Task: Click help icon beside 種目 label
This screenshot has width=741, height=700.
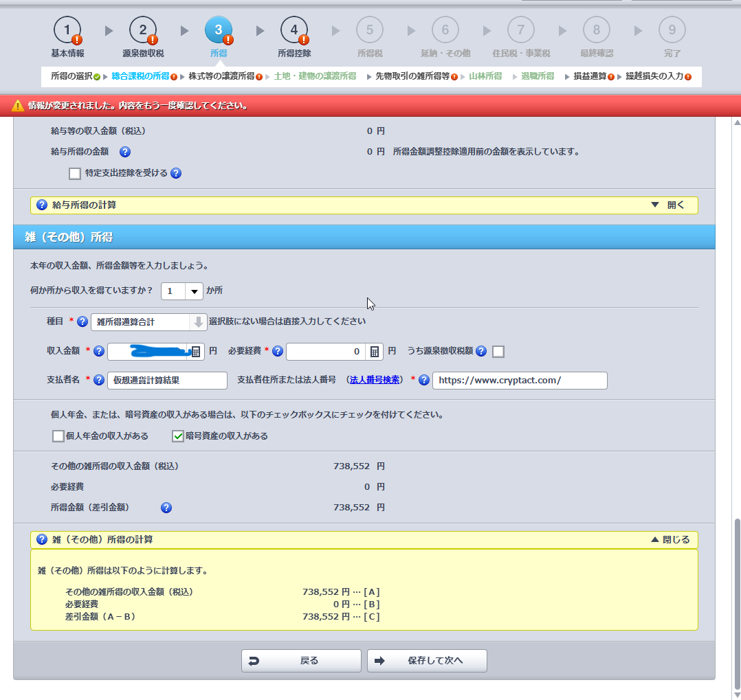Action: [82, 321]
